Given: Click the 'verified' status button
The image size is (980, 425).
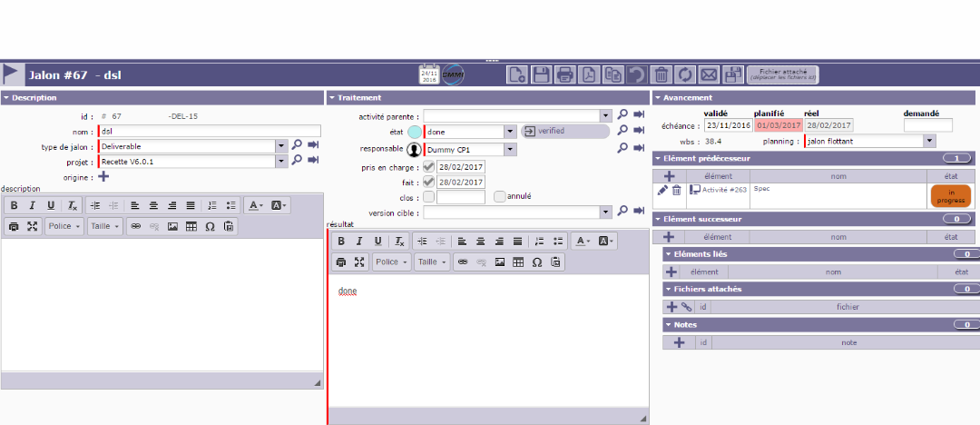Looking at the screenshot, I should click(x=564, y=131).
